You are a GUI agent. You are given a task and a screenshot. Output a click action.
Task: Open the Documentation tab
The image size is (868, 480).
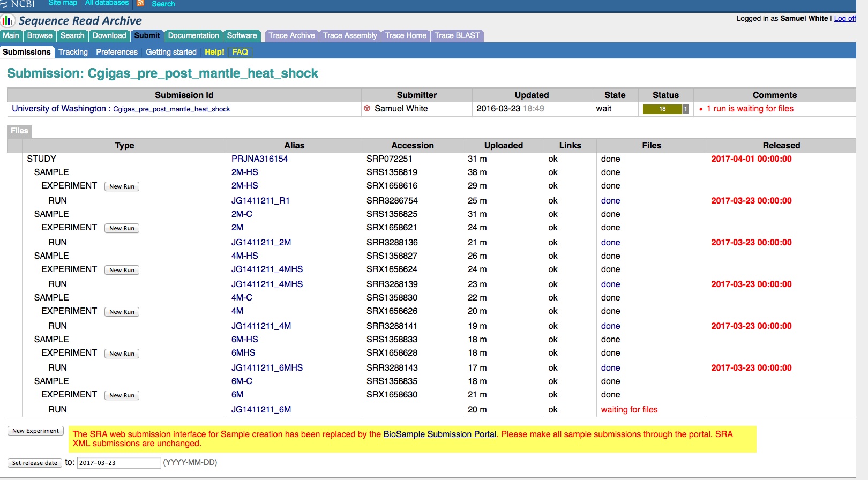coord(193,36)
